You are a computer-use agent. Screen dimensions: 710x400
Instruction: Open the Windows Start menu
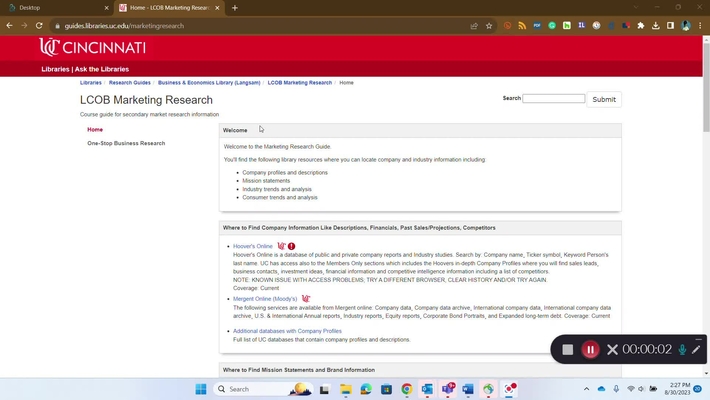[x=200, y=389]
